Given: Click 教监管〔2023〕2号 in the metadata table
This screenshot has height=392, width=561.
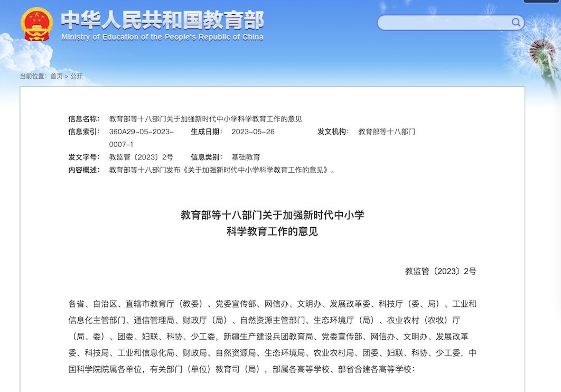Looking at the screenshot, I should point(142,157).
